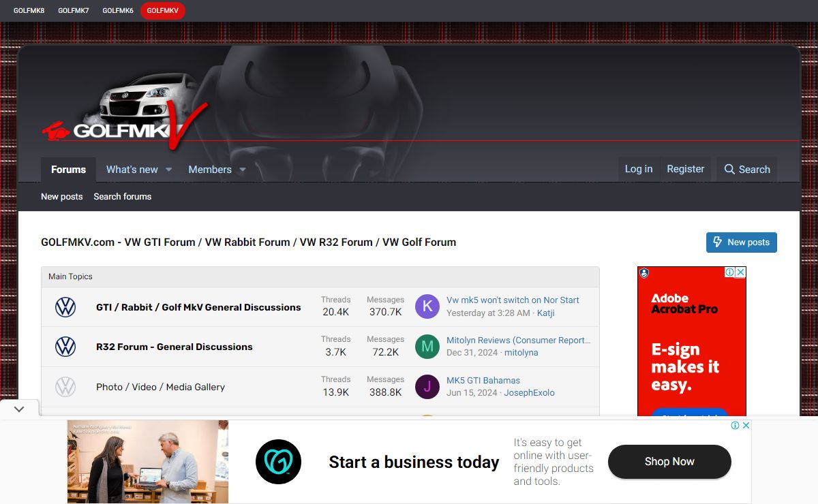Select the red GOLFMKV pill tab

coord(163,10)
